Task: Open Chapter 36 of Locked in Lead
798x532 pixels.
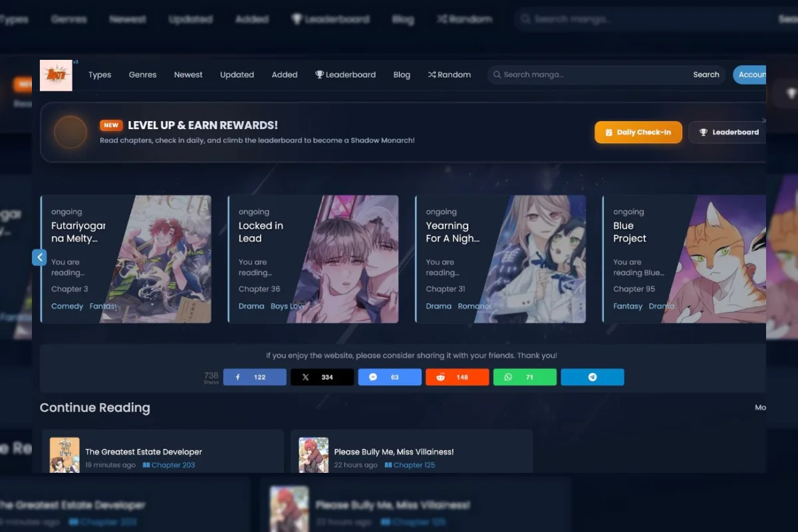Action: click(x=259, y=289)
